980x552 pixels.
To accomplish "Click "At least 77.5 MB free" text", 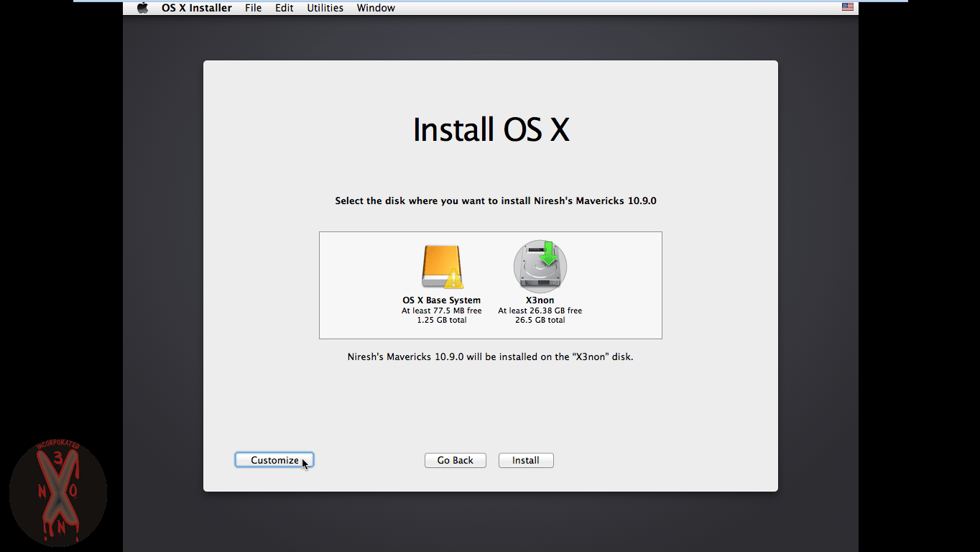I will [x=442, y=310].
